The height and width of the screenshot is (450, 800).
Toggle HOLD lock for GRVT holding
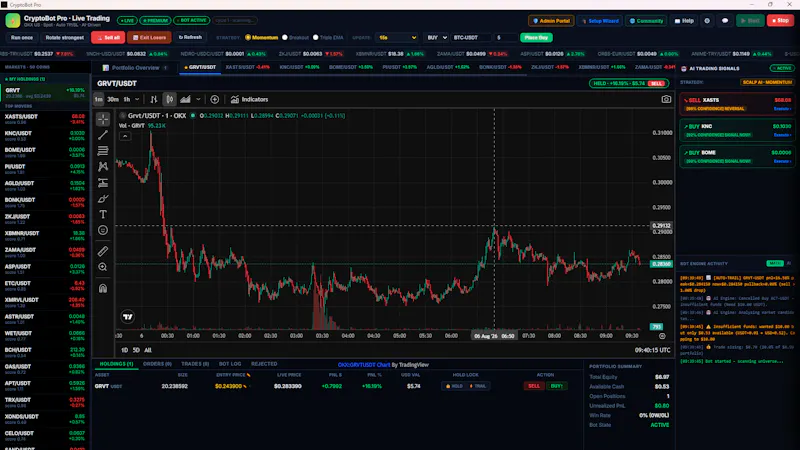pos(454,386)
